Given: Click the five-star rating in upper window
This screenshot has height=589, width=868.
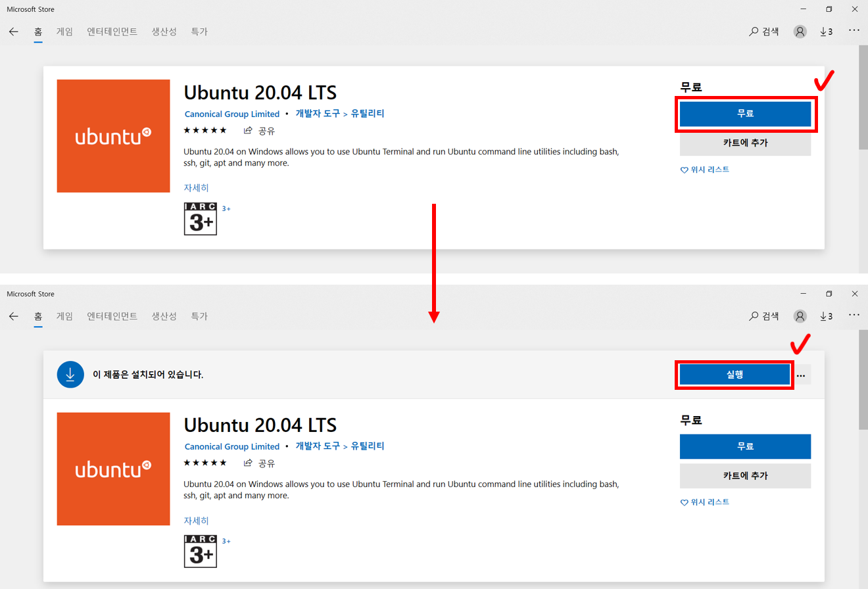Looking at the screenshot, I should coord(205,130).
